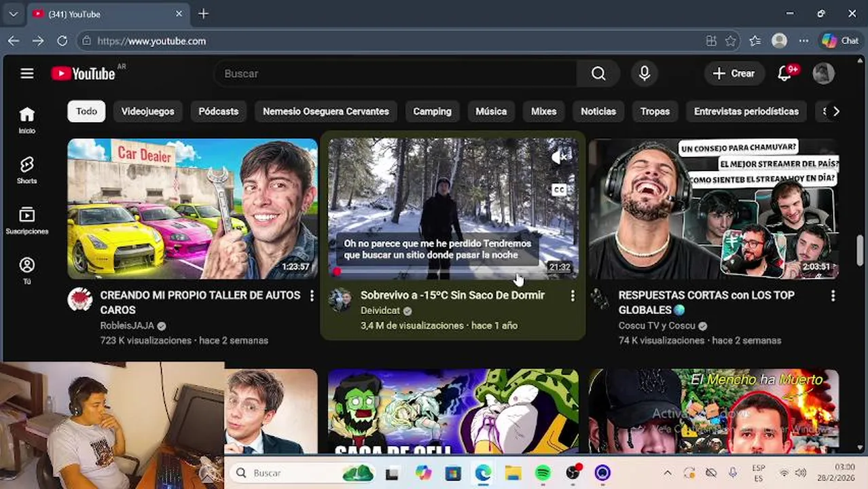Open YouTube notifications bell
The width and height of the screenshot is (868, 489).
coord(784,73)
